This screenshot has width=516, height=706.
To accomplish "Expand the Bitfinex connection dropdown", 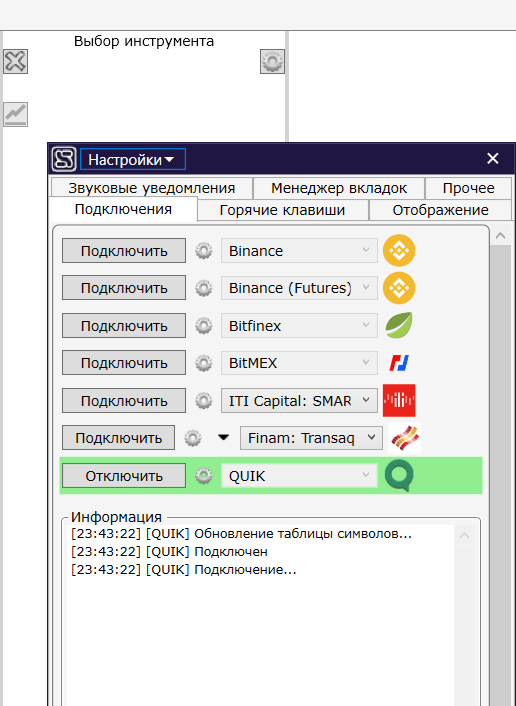I will point(299,326).
